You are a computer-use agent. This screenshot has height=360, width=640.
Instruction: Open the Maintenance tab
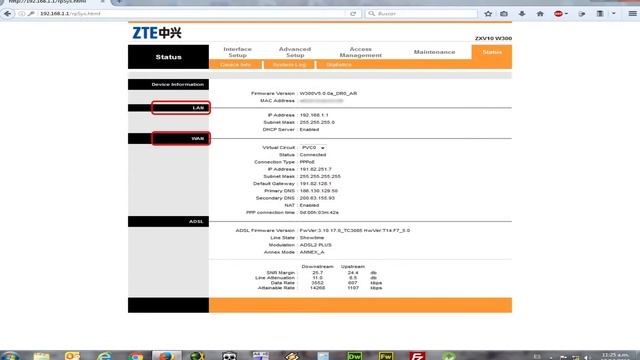(x=434, y=52)
